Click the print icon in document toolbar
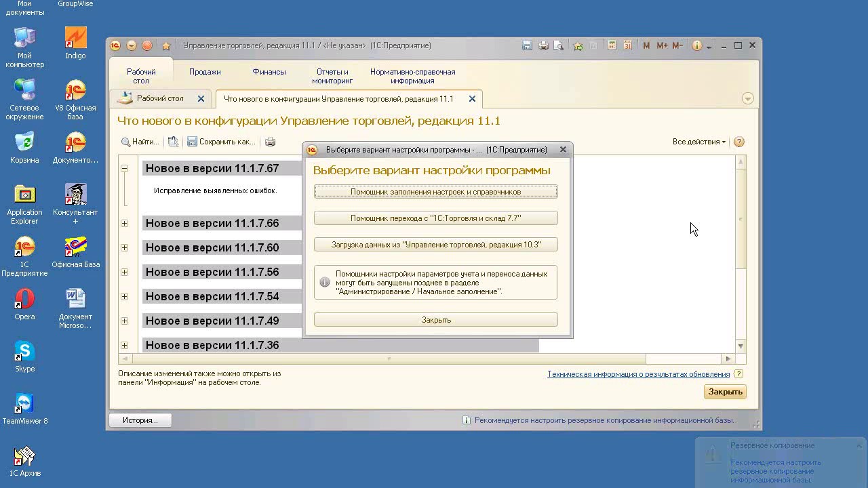868x488 pixels. pos(271,142)
